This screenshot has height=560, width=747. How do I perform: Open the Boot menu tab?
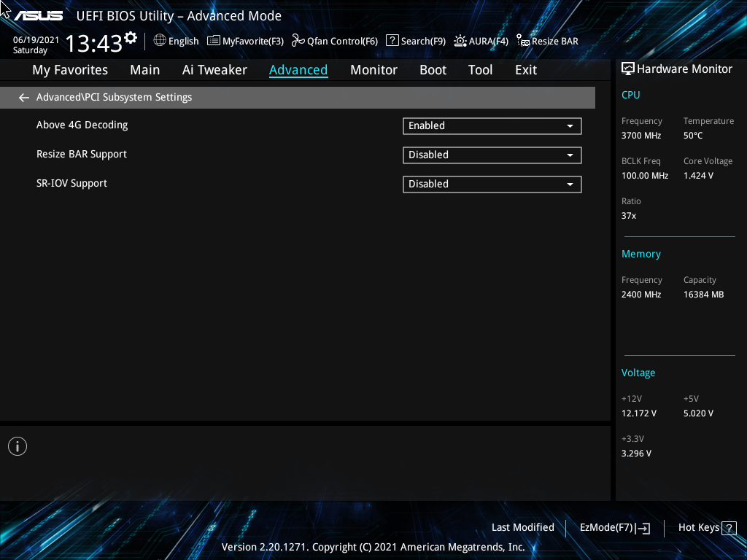click(x=433, y=69)
